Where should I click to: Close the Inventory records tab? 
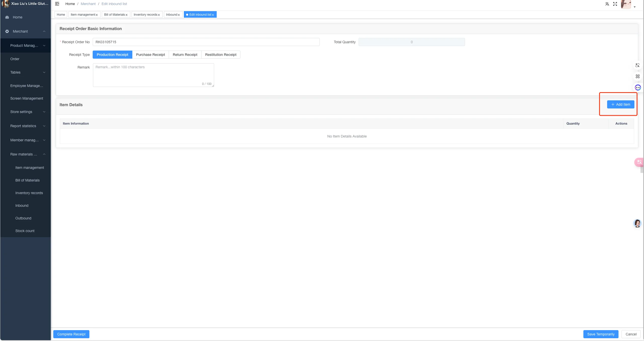(x=159, y=15)
